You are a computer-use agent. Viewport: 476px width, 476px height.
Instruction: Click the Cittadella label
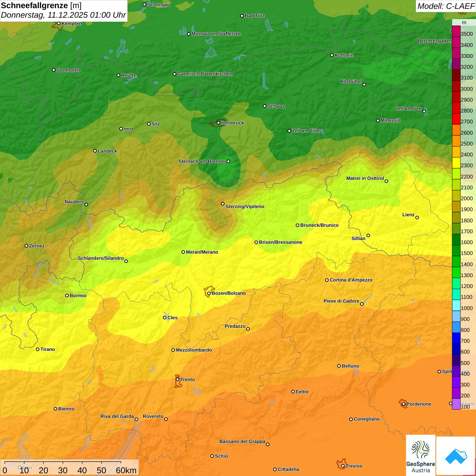coord(288,469)
